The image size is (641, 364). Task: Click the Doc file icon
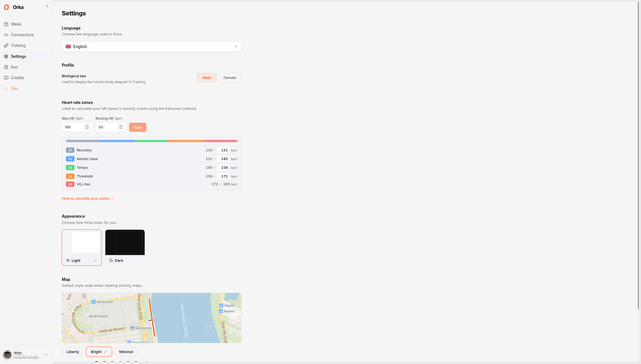[6, 67]
